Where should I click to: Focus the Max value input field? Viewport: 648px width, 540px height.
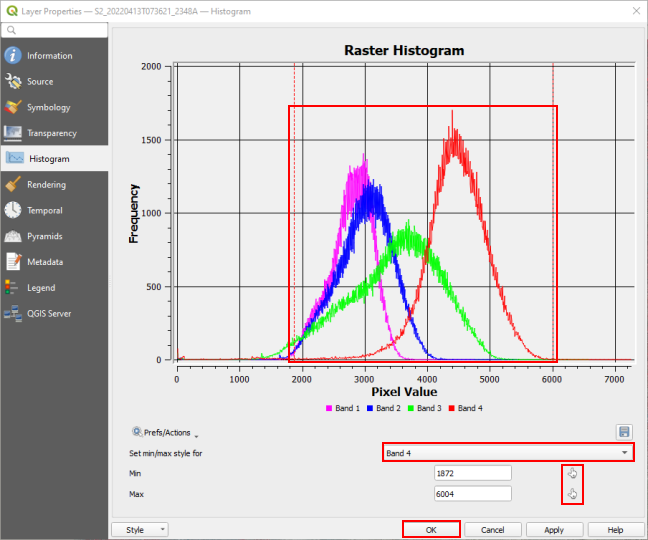(472, 494)
